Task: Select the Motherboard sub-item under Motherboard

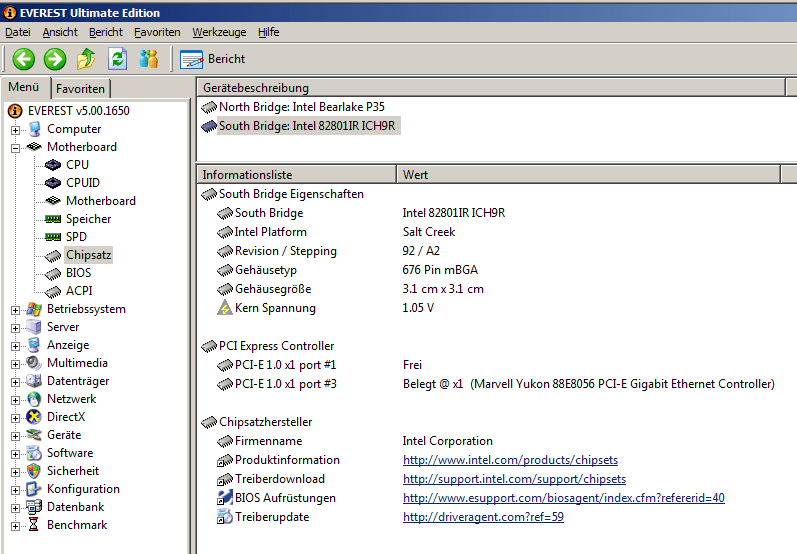Action: 101,201
